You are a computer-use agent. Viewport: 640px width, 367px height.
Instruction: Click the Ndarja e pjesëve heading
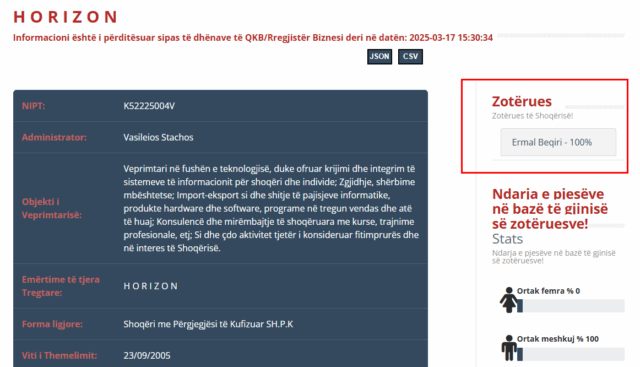pos(550,209)
